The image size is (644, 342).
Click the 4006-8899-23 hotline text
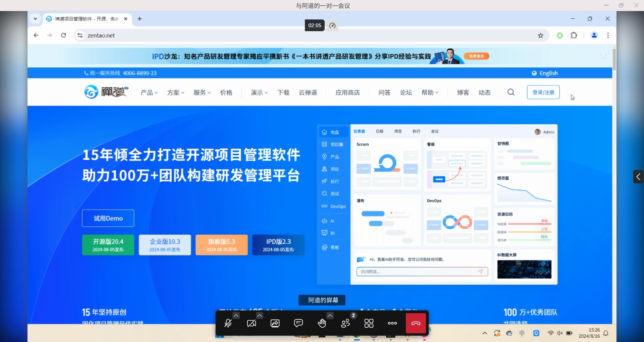tap(140, 73)
